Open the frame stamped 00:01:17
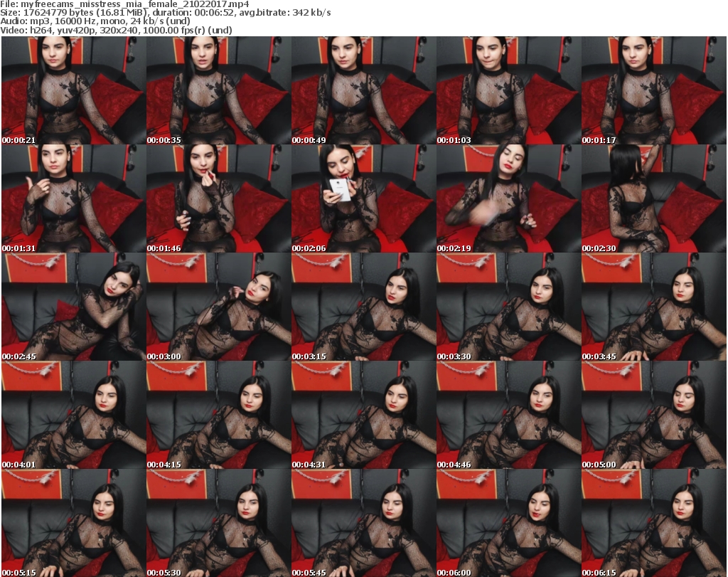This screenshot has height=577, width=728. (x=654, y=90)
